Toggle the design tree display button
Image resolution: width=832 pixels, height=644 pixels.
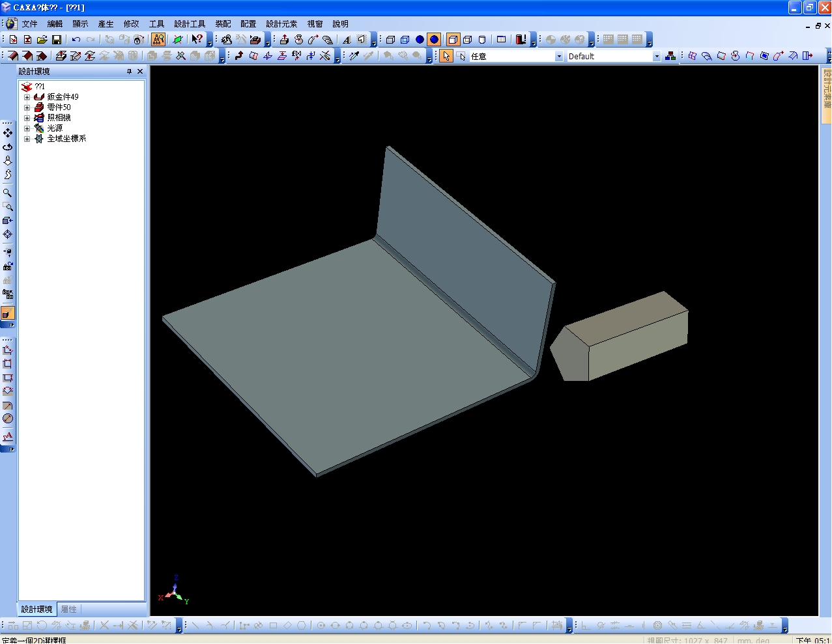click(158, 40)
